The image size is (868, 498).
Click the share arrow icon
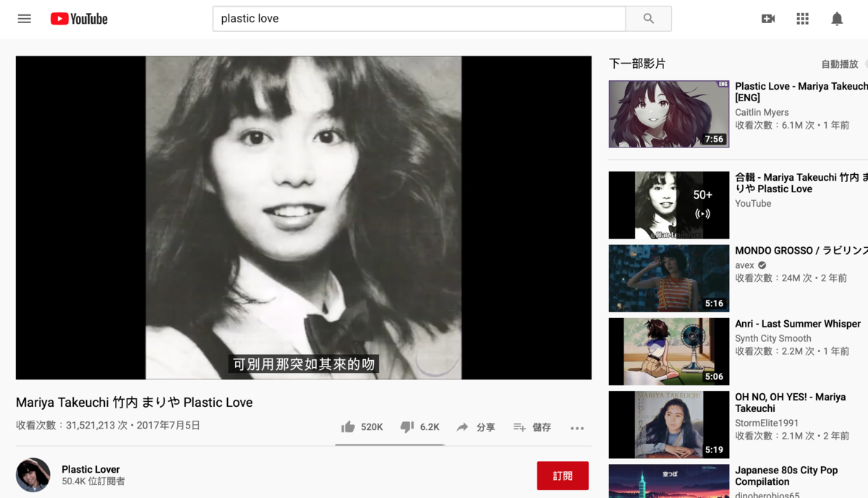coord(462,427)
